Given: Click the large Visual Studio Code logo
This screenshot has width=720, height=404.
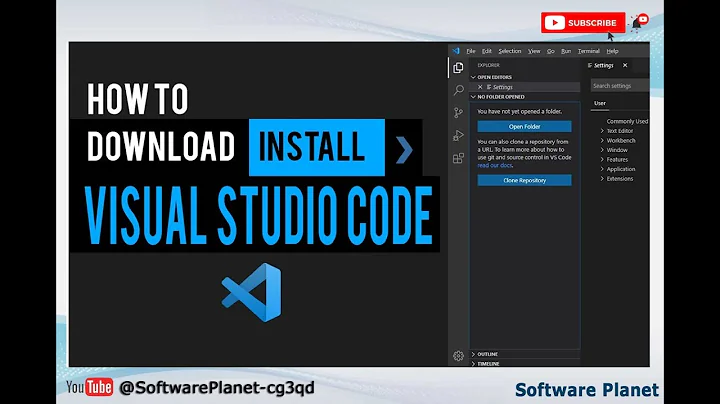Looking at the screenshot, I should (x=252, y=292).
